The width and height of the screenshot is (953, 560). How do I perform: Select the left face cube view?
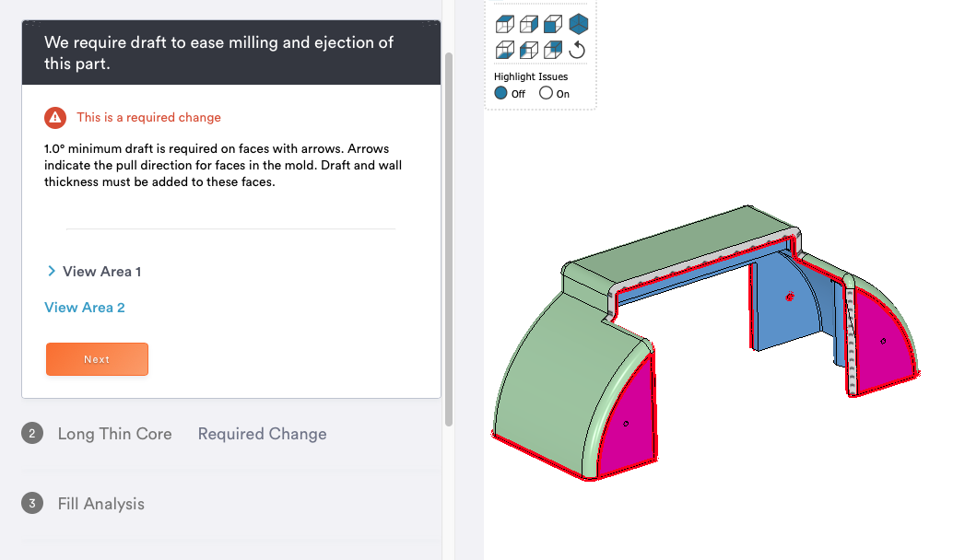tap(529, 50)
